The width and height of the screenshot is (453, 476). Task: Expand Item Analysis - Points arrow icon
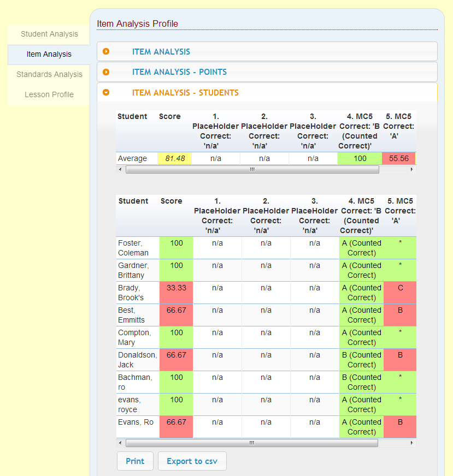106,72
